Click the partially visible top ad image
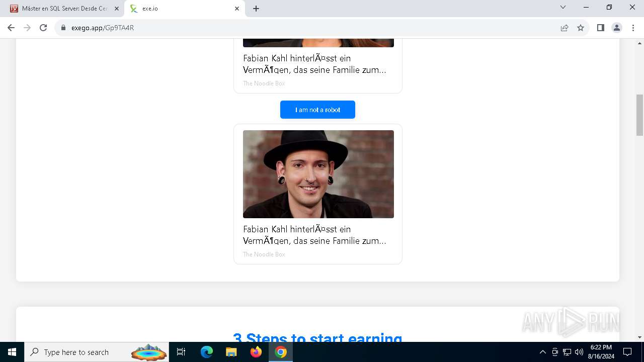 pyautogui.click(x=318, y=43)
